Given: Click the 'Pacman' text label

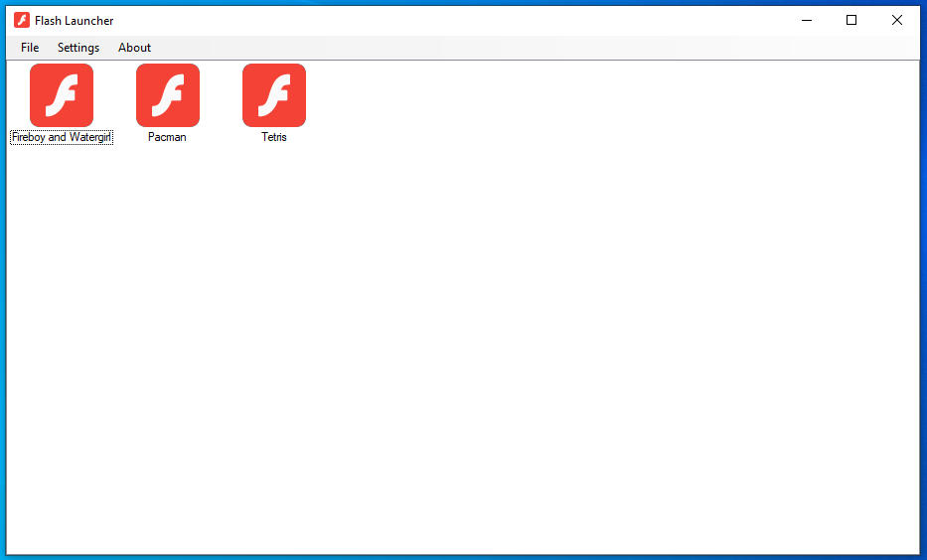Looking at the screenshot, I should coord(167,137).
